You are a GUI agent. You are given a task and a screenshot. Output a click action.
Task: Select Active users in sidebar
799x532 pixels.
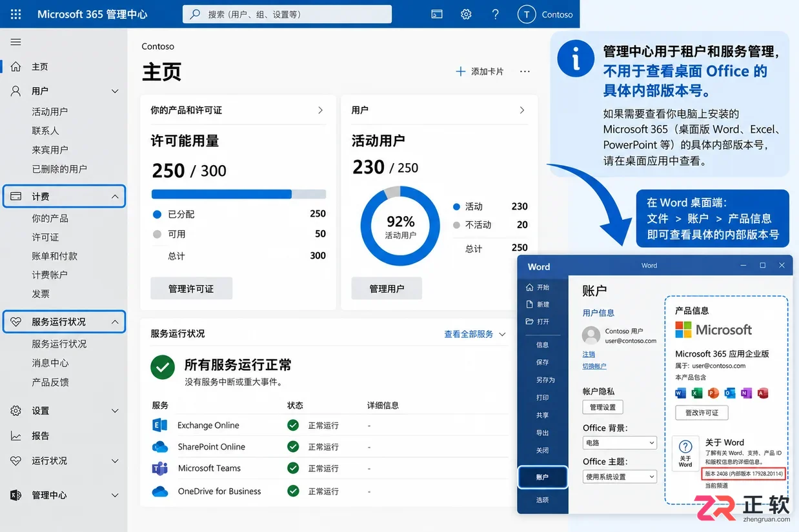(50, 112)
